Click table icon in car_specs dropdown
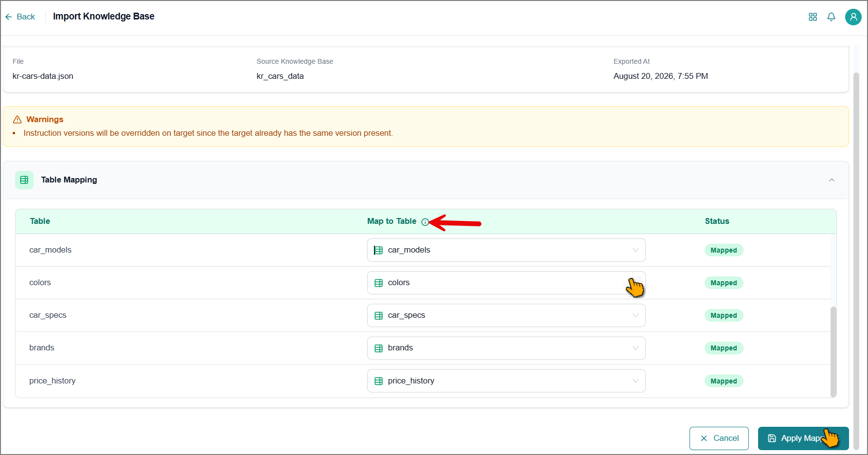The image size is (868, 455). [x=378, y=315]
